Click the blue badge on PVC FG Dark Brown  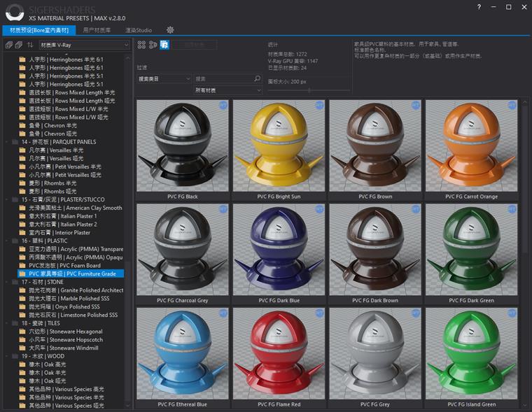click(x=416, y=209)
